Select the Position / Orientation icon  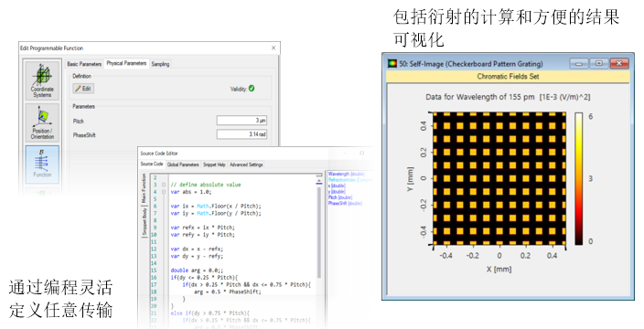click(x=42, y=122)
